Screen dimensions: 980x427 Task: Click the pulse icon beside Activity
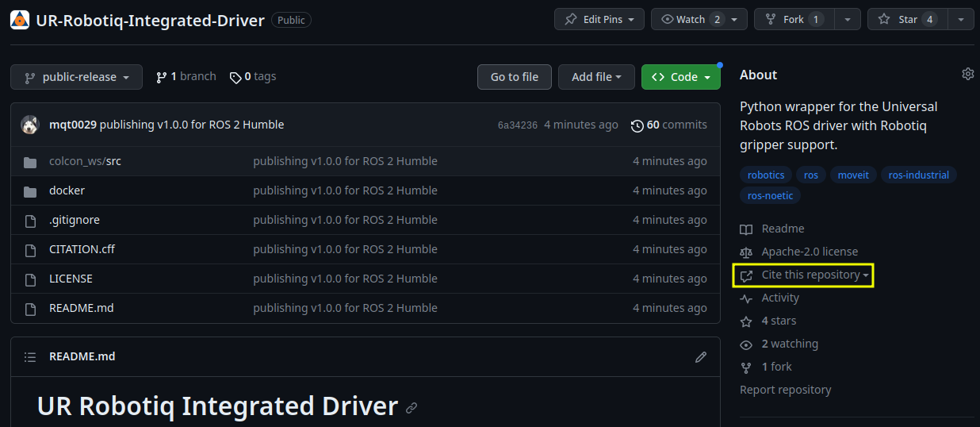coord(746,298)
